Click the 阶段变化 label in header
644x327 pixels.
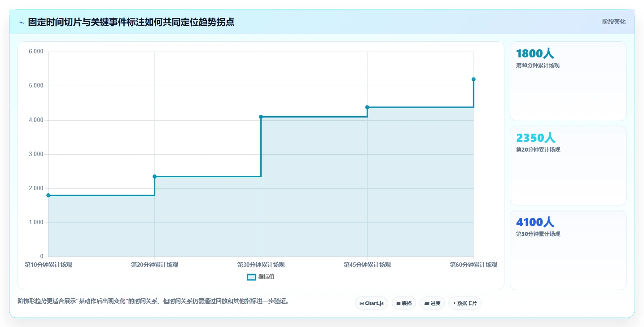click(613, 22)
